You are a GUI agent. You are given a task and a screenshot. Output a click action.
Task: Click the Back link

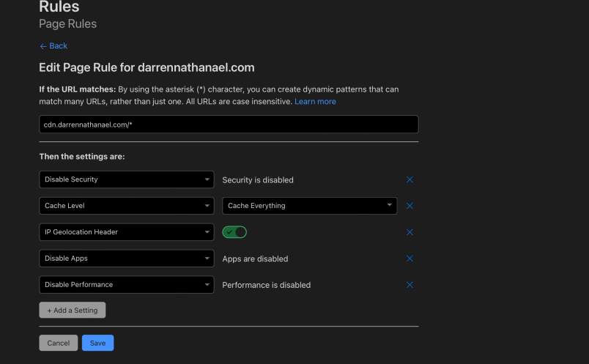coord(53,46)
